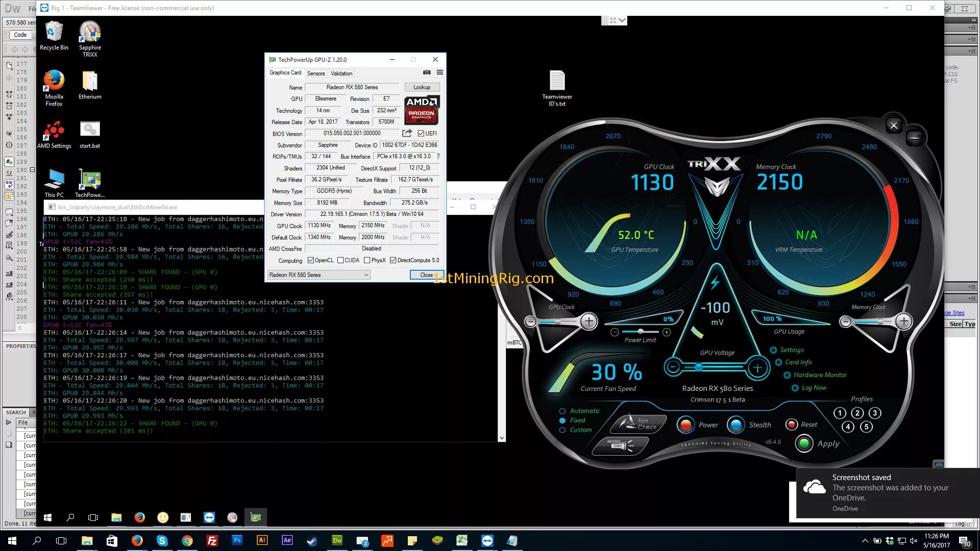Expand the Radeon RX 580 Series dropdown
The height and width of the screenshot is (551, 980).
tap(366, 275)
